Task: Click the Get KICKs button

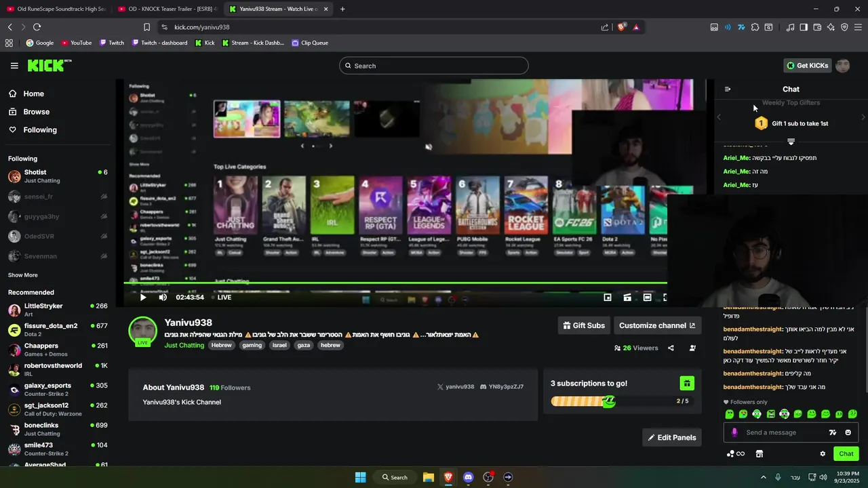Action: [807, 66]
